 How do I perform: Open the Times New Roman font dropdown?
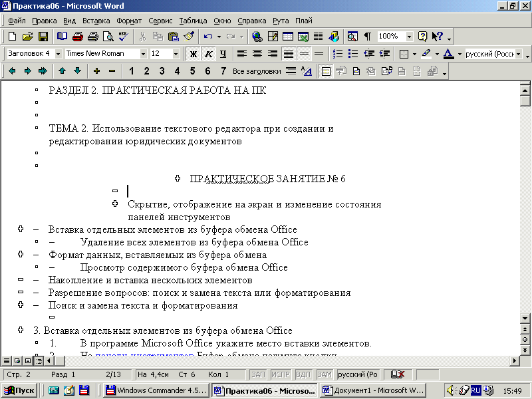pyautogui.click(x=143, y=54)
